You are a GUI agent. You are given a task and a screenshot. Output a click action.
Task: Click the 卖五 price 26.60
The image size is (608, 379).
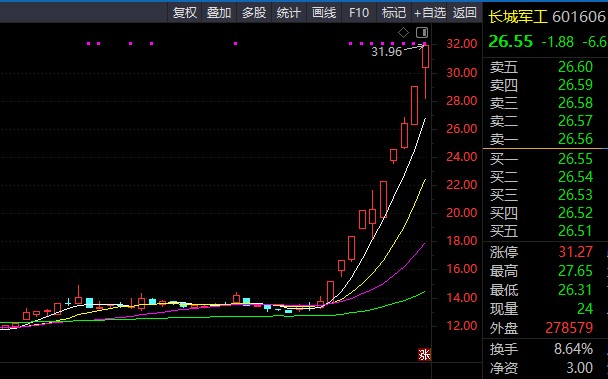(575, 67)
